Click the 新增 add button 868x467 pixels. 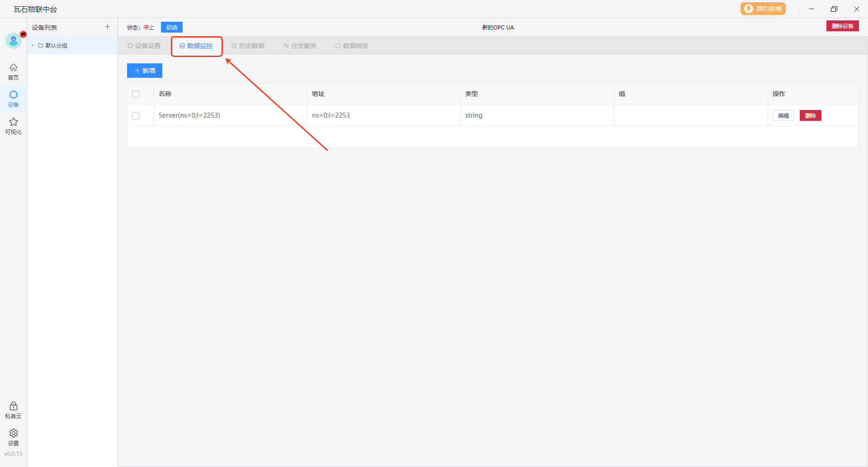(x=145, y=71)
